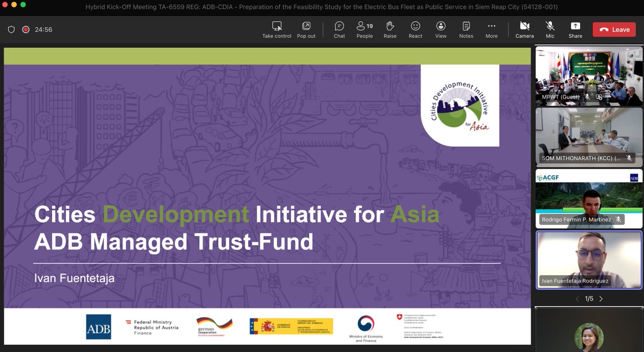Click the Gobierno de España logo
Screen dimensions: 644x352
coord(291,326)
